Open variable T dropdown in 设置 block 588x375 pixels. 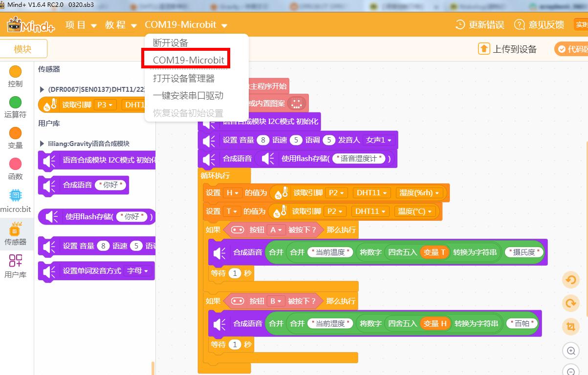point(232,211)
